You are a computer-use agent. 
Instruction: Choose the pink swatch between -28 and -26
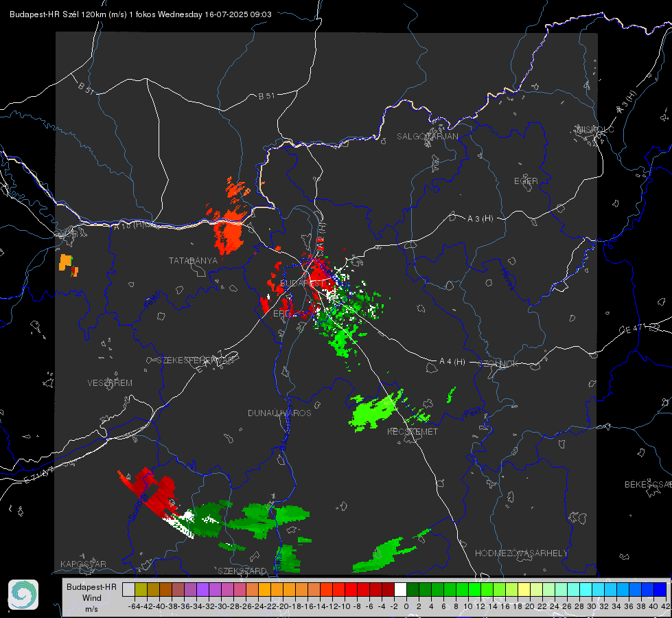pyautogui.click(x=240, y=589)
